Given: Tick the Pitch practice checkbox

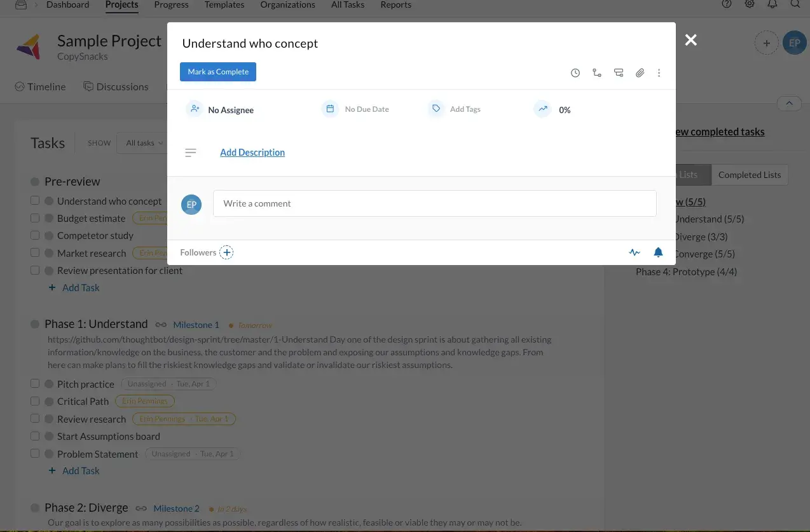Looking at the screenshot, I should coord(36,384).
